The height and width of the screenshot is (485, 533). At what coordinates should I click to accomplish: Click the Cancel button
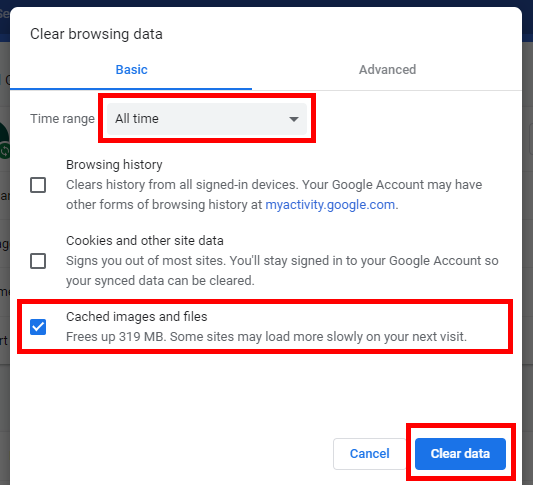point(369,454)
